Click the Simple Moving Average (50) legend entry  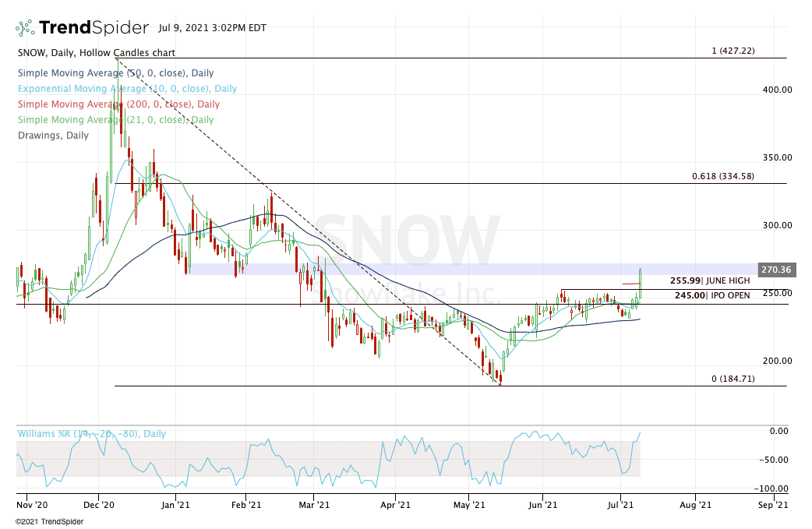115,73
